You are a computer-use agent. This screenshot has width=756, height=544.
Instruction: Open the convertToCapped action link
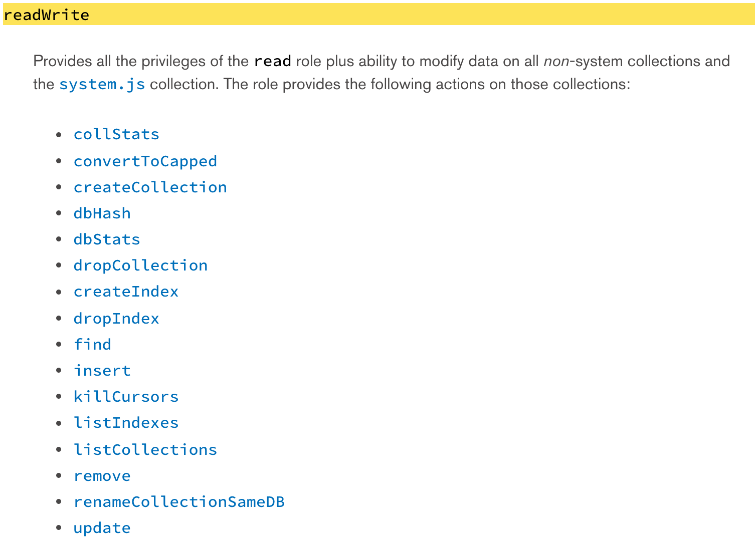click(x=145, y=161)
